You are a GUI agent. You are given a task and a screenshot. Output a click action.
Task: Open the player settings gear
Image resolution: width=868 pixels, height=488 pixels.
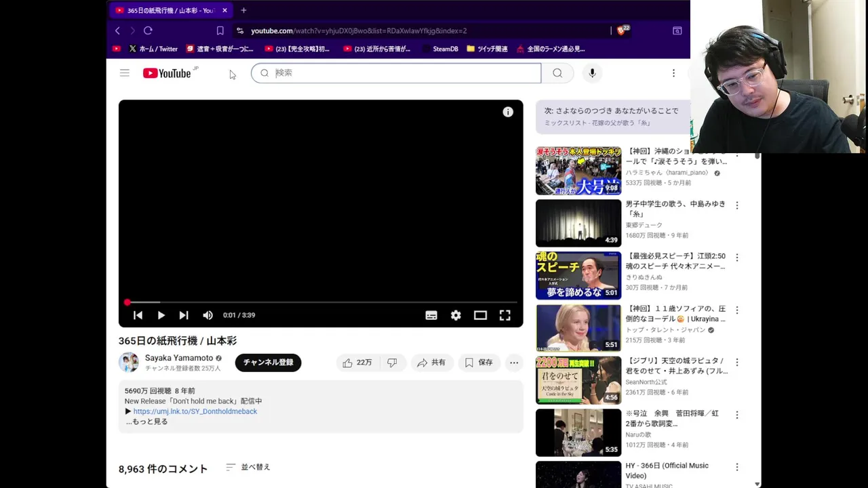click(456, 315)
